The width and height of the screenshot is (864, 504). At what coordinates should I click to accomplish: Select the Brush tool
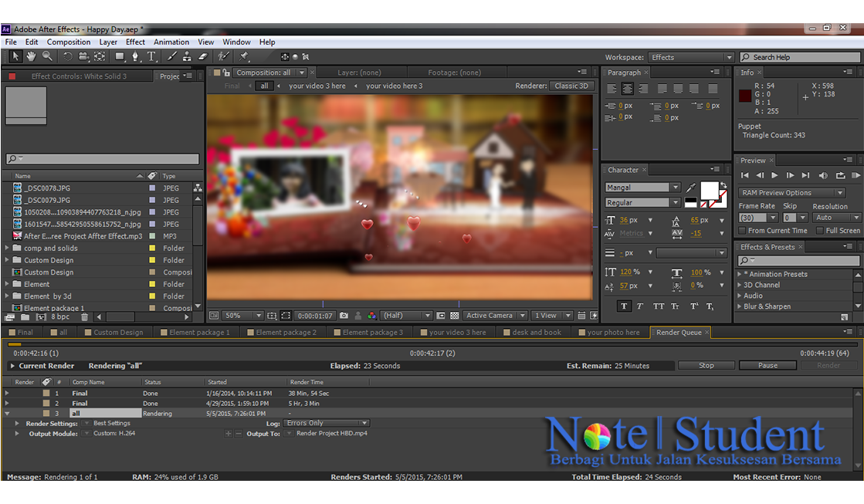coord(172,56)
